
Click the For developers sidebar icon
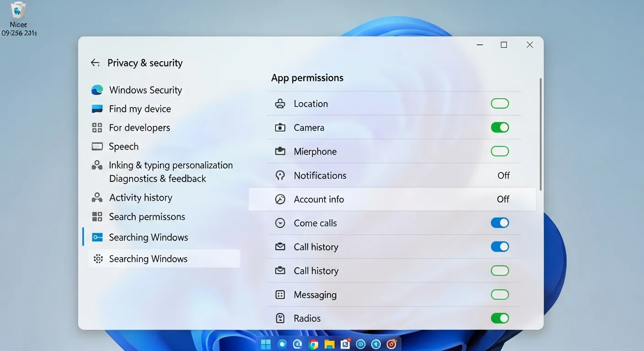click(x=97, y=128)
